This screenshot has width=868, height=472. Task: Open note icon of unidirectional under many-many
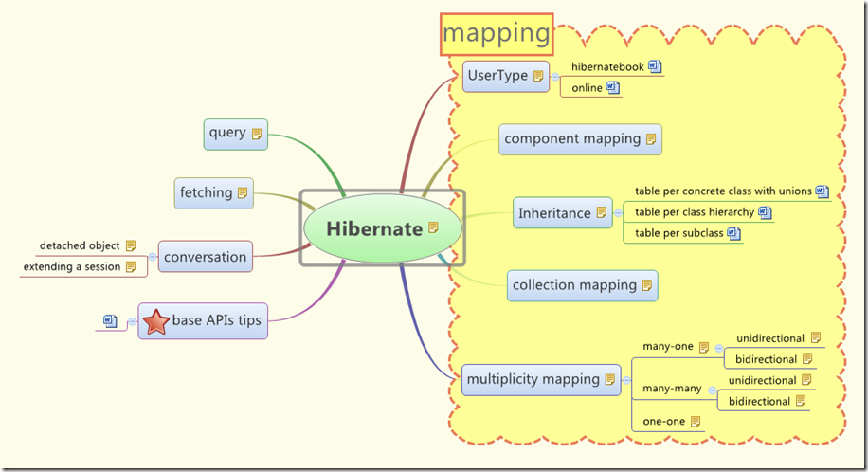pos(806,379)
